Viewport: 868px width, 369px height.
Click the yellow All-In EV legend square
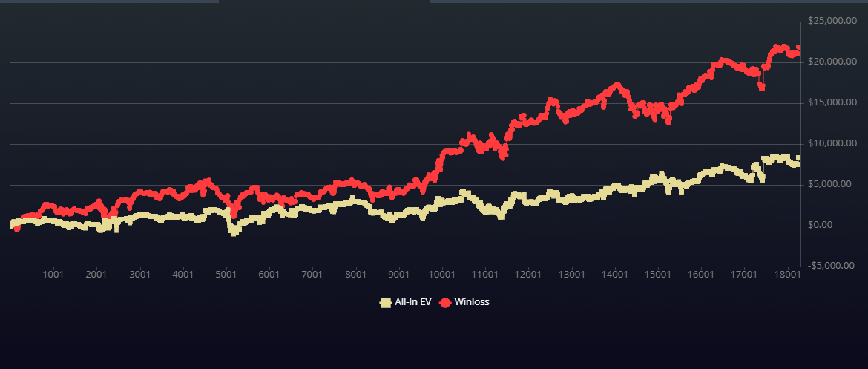coord(385,302)
